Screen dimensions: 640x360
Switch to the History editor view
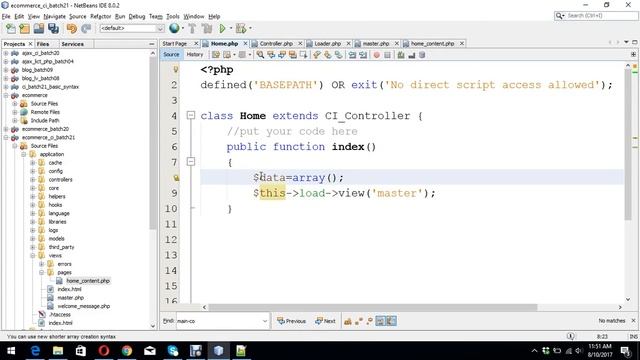click(x=195, y=54)
